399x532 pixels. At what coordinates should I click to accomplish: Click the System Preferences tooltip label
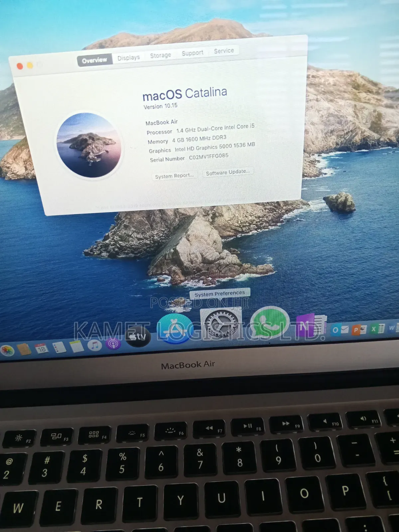[220, 293]
